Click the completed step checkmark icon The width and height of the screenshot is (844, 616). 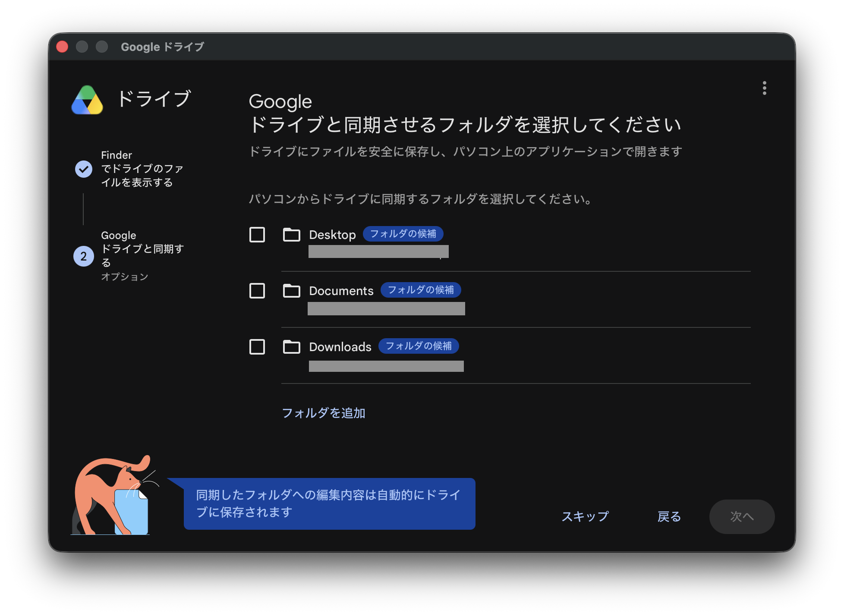84,169
